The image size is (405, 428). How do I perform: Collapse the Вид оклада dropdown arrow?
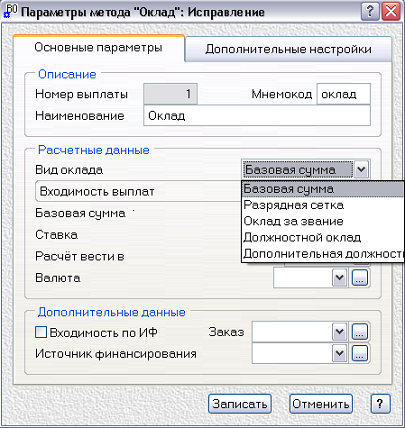[x=361, y=169]
